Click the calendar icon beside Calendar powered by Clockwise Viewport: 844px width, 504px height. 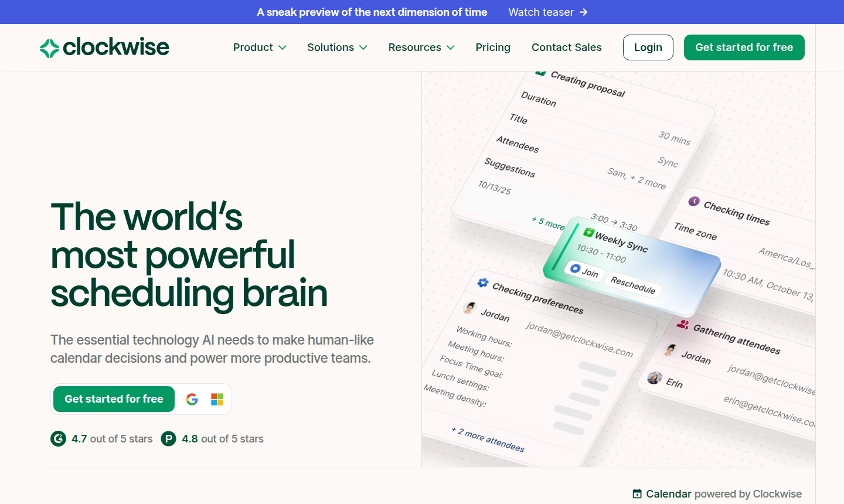coord(637,494)
